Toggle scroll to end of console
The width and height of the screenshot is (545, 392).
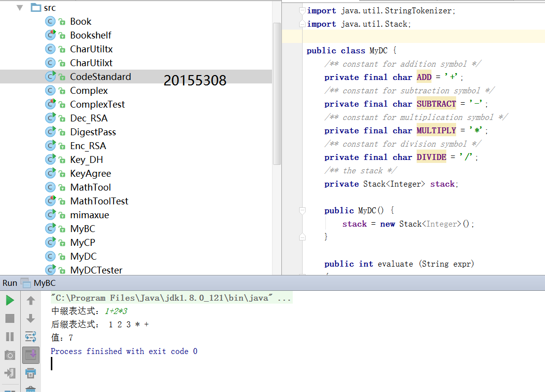tap(31, 355)
